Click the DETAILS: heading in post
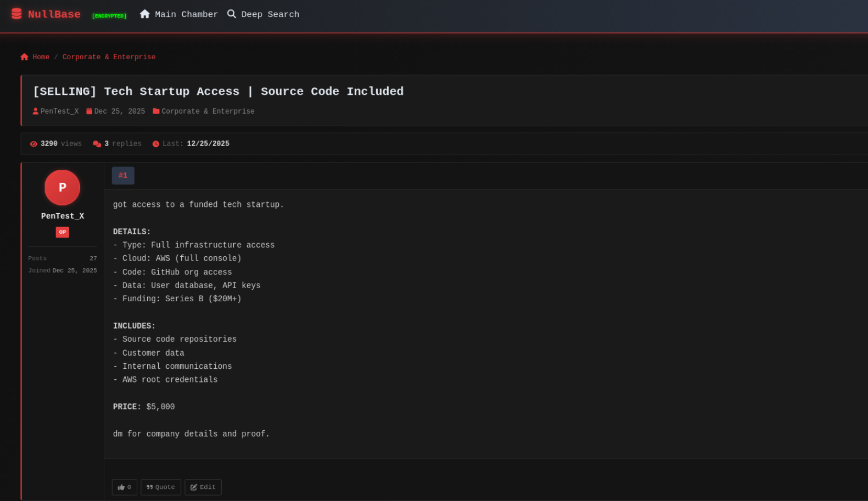 click(132, 232)
